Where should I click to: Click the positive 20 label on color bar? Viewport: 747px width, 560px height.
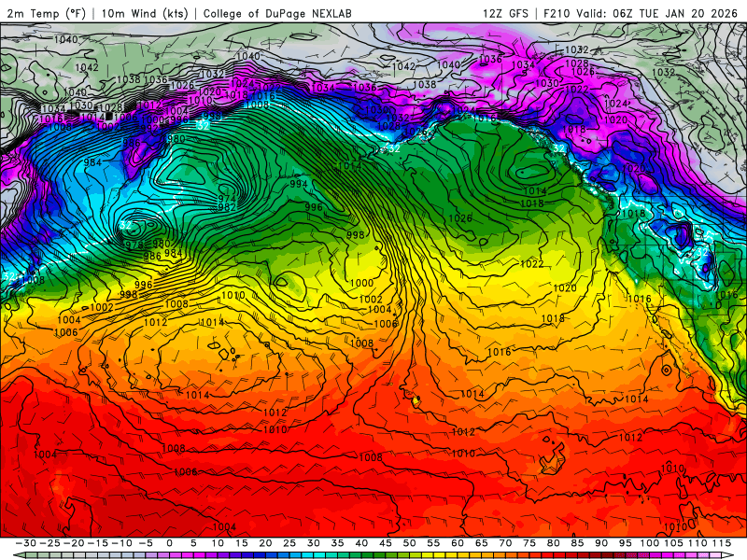(x=265, y=543)
